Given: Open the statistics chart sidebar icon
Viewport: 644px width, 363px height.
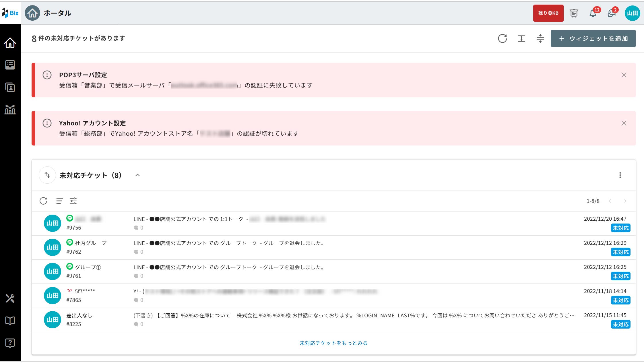Looking at the screenshot, I should (x=10, y=110).
